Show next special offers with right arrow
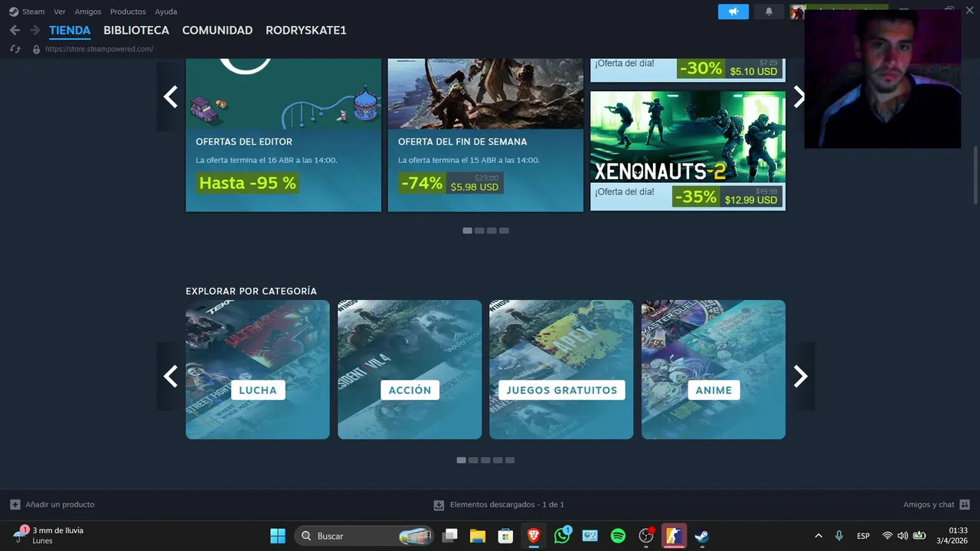 (x=799, y=96)
